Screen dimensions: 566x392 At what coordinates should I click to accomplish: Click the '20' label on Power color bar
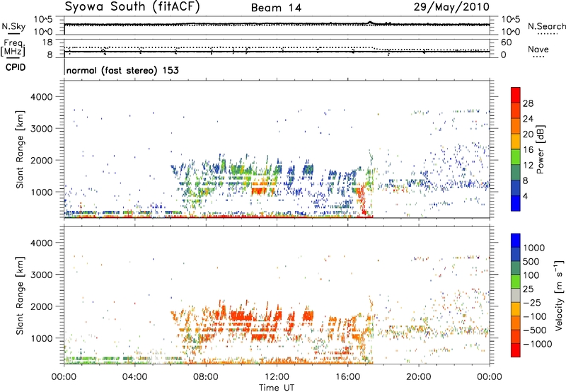click(528, 134)
